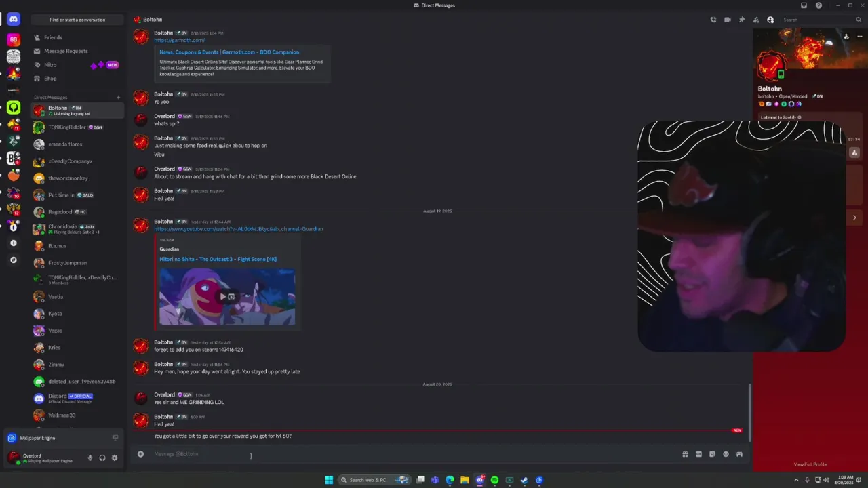
Task: Open the green headset server icon
Action: (x=13, y=108)
